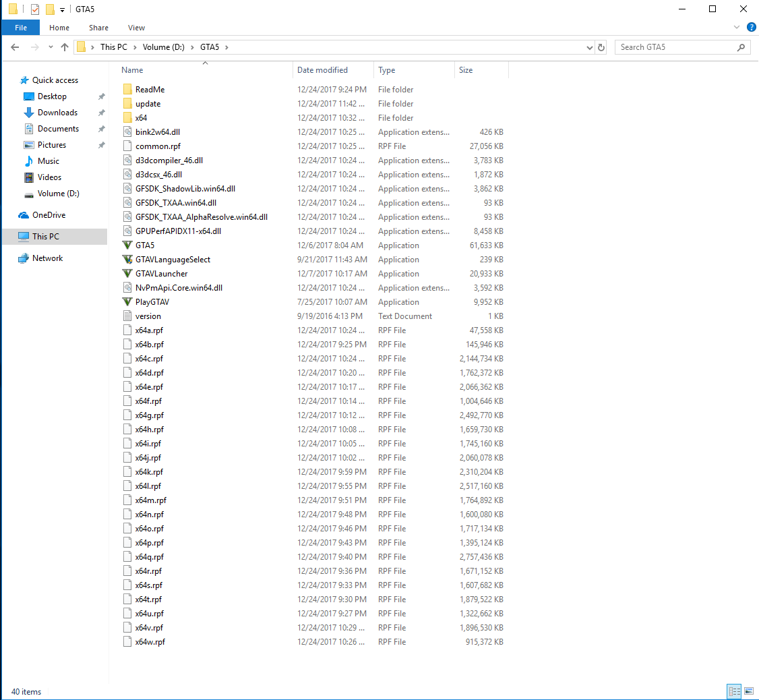
Task: Open Customize Quick Access Toolbar dropdown
Action: tap(62, 9)
